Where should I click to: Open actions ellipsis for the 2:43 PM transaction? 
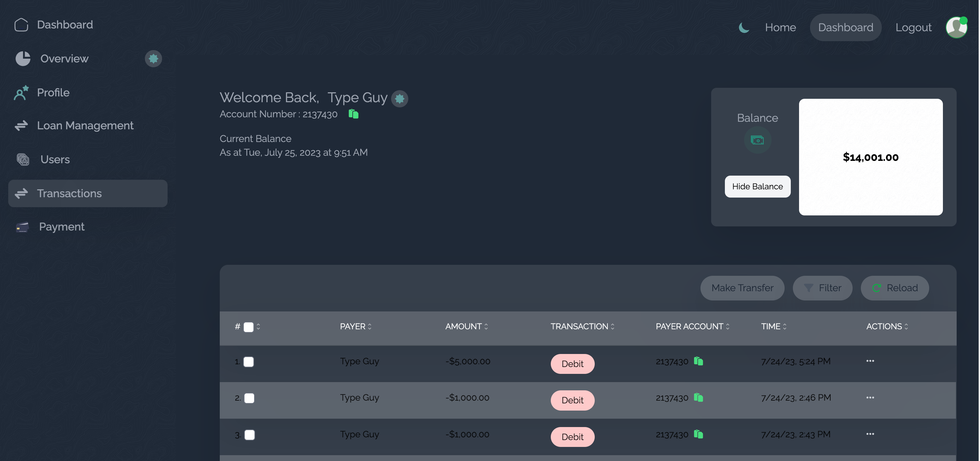click(x=870, y=434)
